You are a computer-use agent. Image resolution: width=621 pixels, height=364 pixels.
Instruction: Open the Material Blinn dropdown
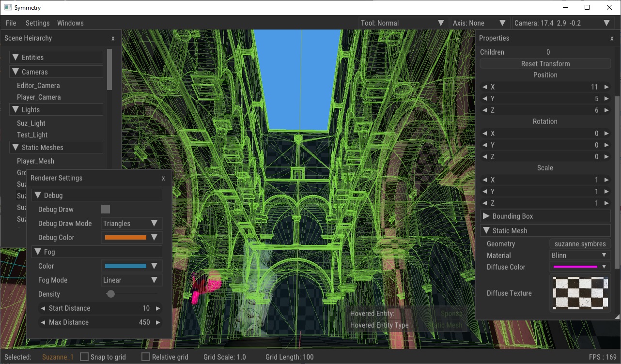click(580, 255)
